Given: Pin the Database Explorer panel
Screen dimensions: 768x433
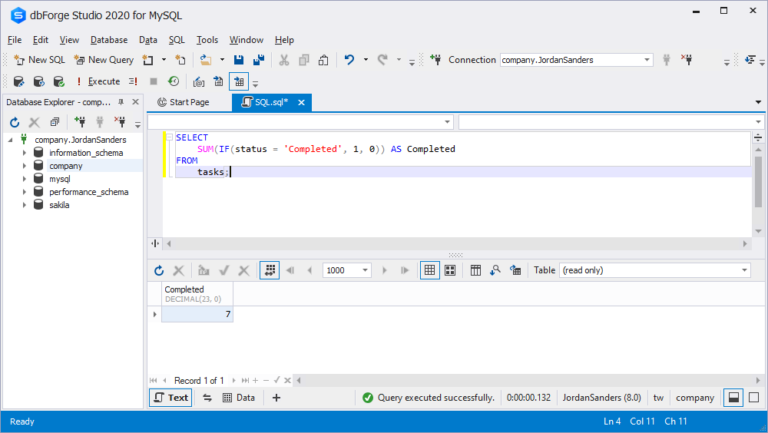Looking at the screenshot, I should coord(121,102).
